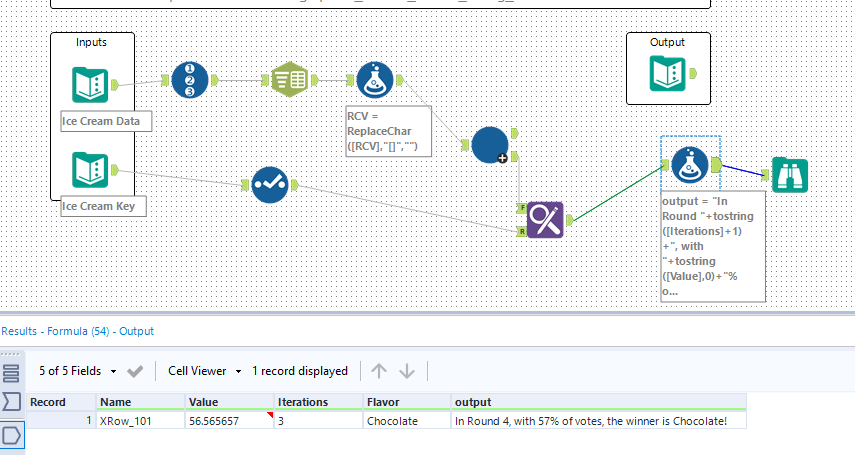Select the Ice Cream Key input tool
The width and height of the screenshot is (855, 455).
(x=91, y=170)
